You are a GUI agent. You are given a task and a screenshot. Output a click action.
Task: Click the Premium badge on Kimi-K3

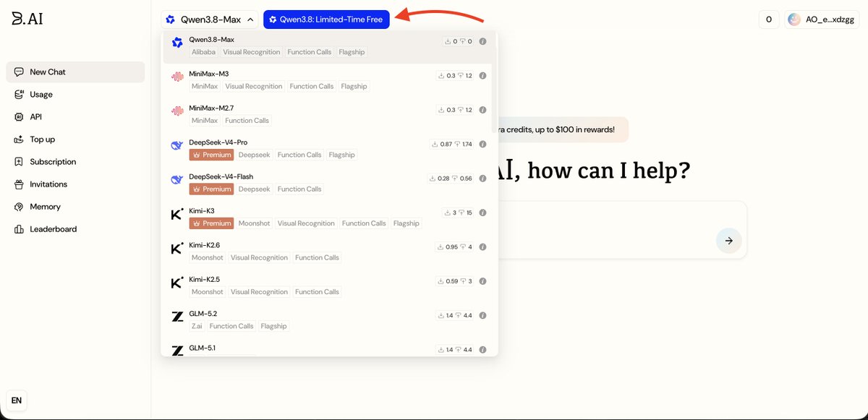[211, 223]
